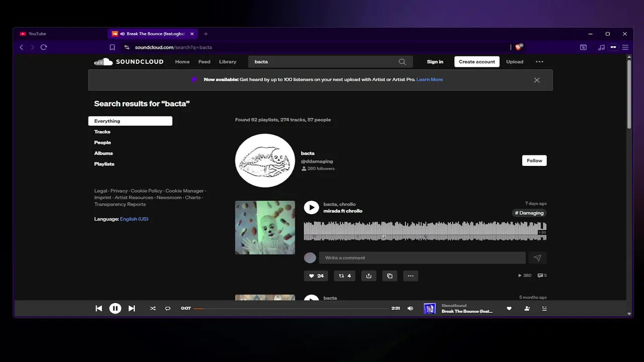Viewport: 644px width, 362px height.
Task: Go forward in the browser
Action: pyautogui.click(x=33, y=47)
